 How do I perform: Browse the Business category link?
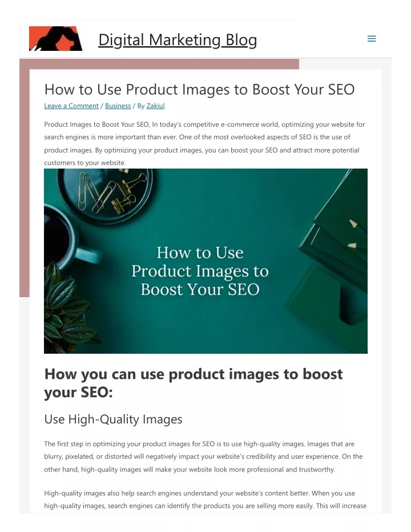tap(118, 106)
